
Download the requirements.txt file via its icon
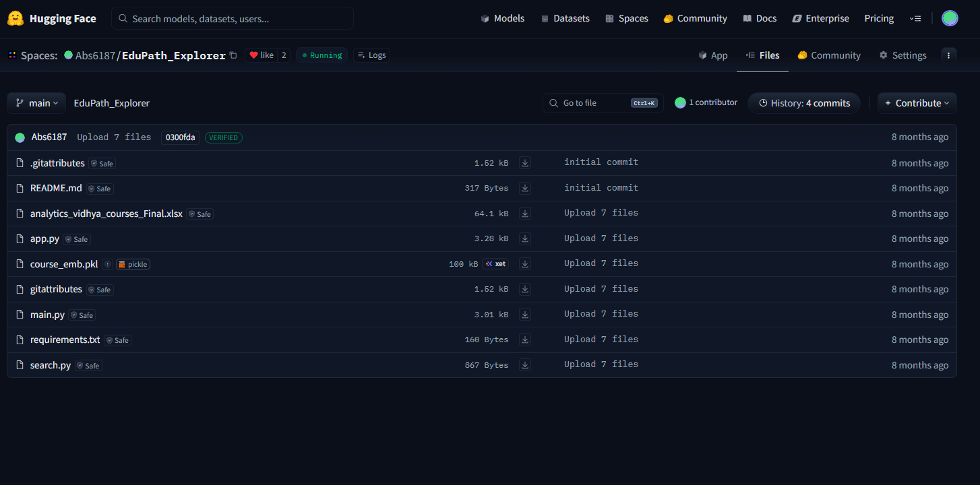tap(525, 339)
